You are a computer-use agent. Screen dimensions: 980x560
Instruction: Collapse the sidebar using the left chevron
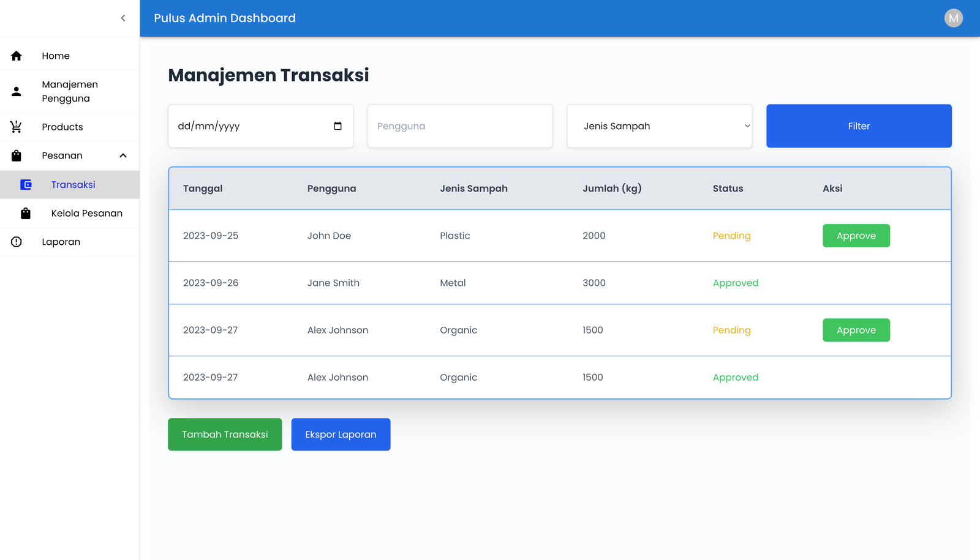[123, 18]
